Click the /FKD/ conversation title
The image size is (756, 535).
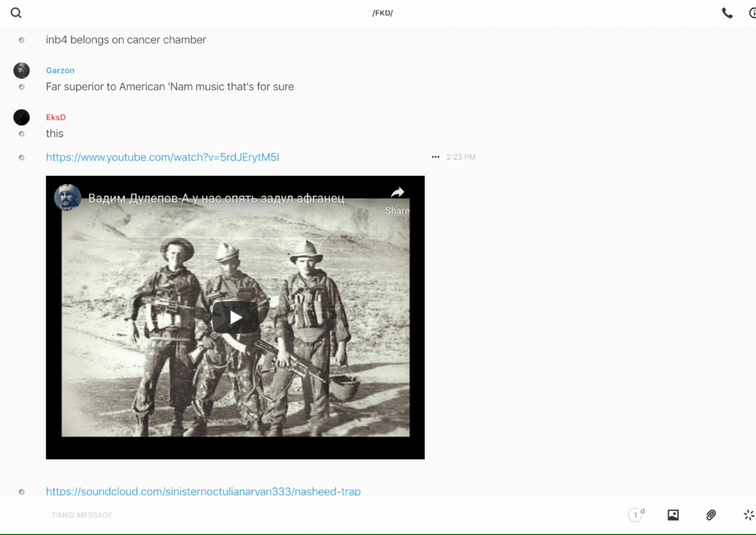pos(383,13)
